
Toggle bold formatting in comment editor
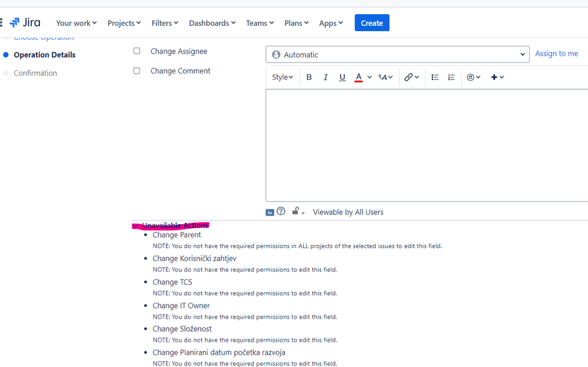click(309, 77)
